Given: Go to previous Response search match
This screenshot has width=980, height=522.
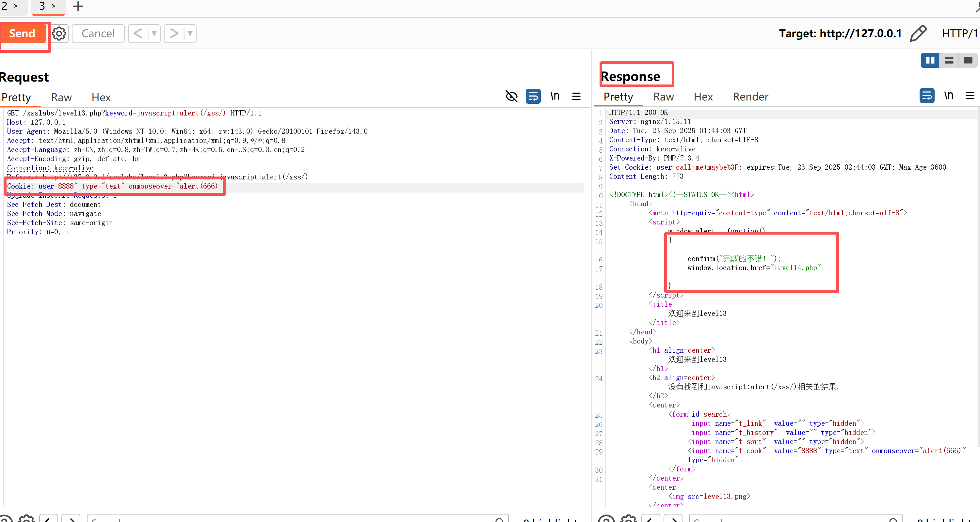Looking at the screenshot, I should (x=650, y=519).
